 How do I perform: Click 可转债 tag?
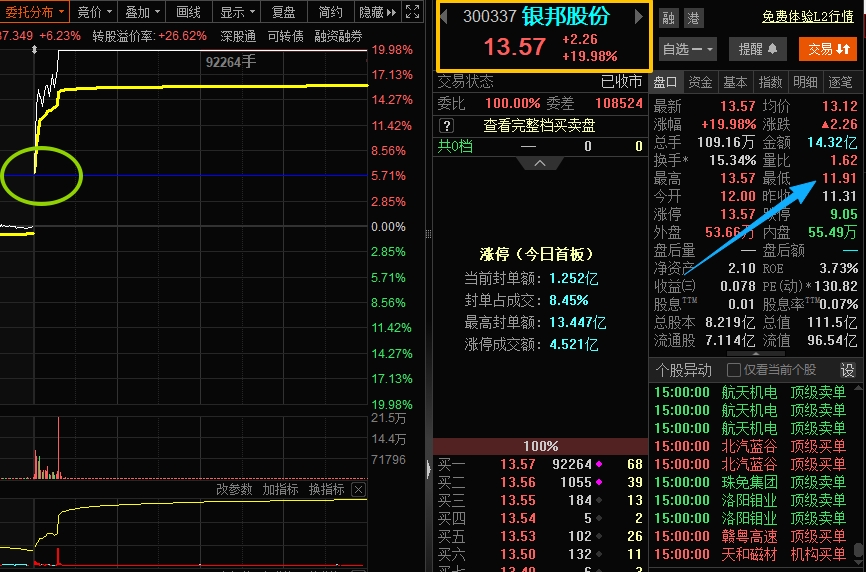coord(286,36)
